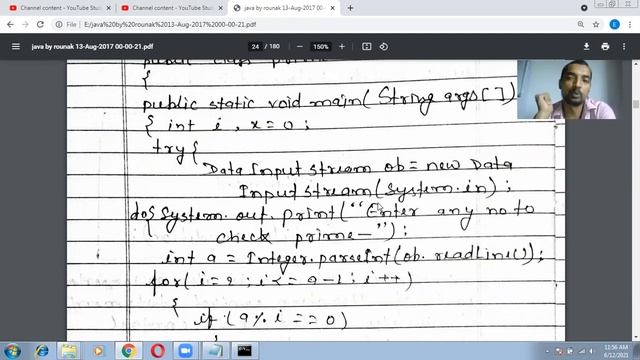Bookmark this page with star icon

pyautogui.click(x=596, y=24)
